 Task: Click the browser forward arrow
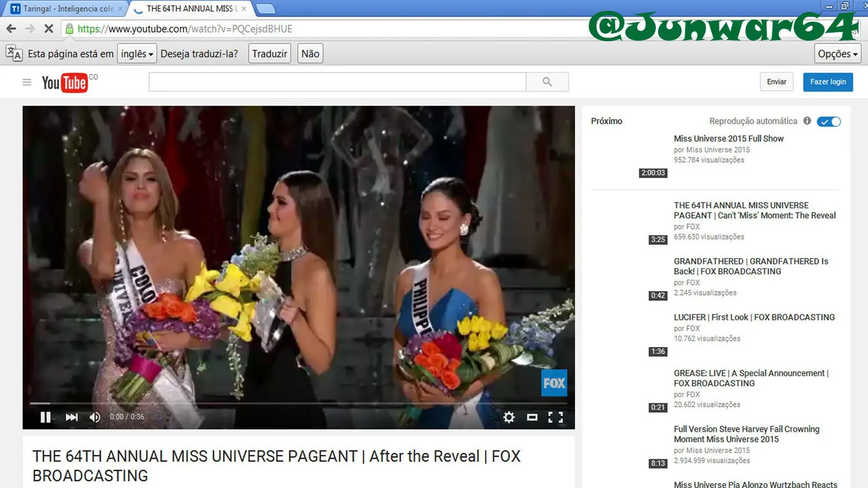point(30,29)
